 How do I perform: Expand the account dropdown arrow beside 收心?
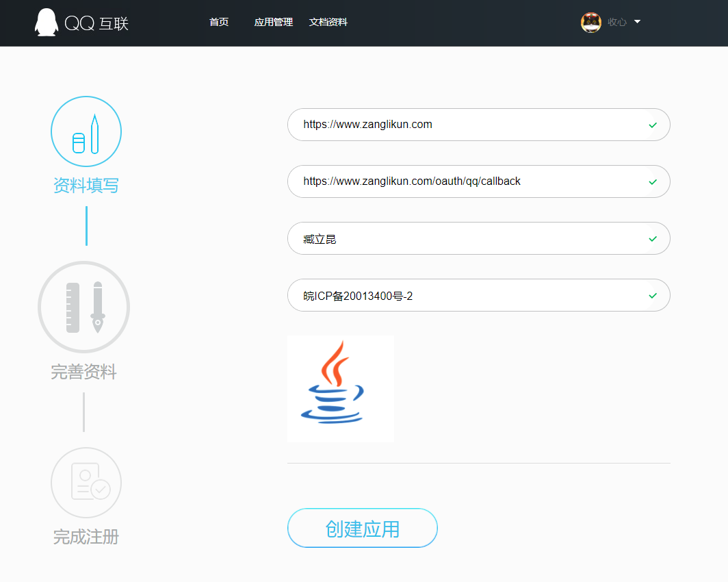(637, 22)
